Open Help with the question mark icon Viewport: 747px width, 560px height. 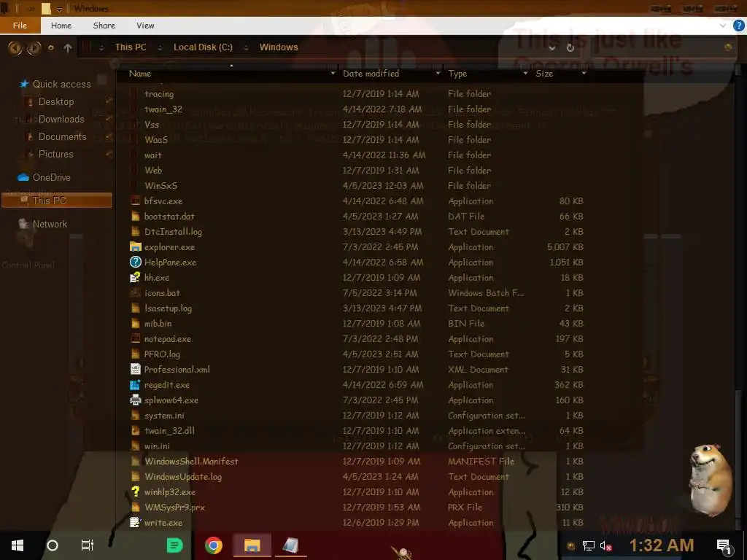(x=739, y=26)
